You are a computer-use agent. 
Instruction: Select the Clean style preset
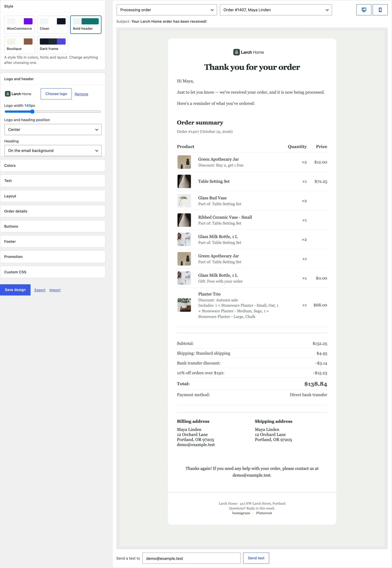click(x=53, y=25)
